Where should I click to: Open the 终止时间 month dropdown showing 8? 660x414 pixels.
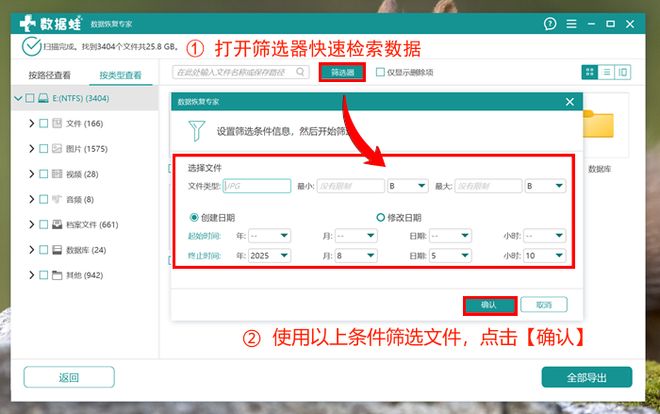(x=356, y=256)
